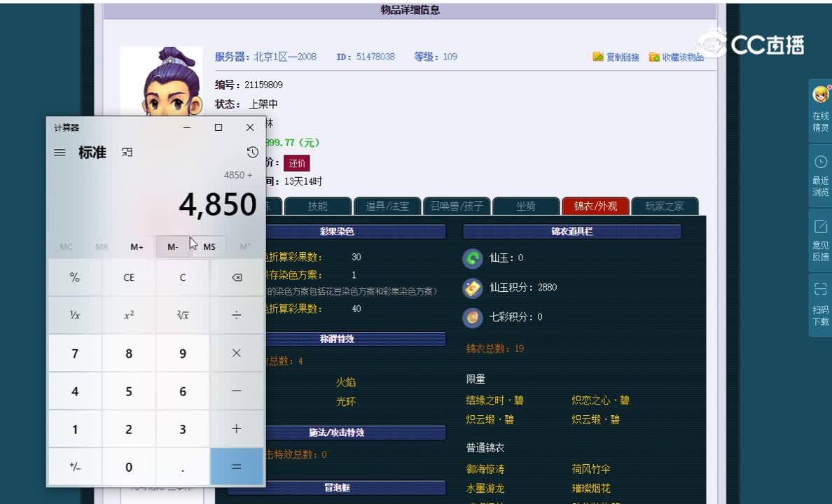Open the 意见反馈 feedback sidebar icon
Screen dimensions: 832x504
click(x=820, y=240)
